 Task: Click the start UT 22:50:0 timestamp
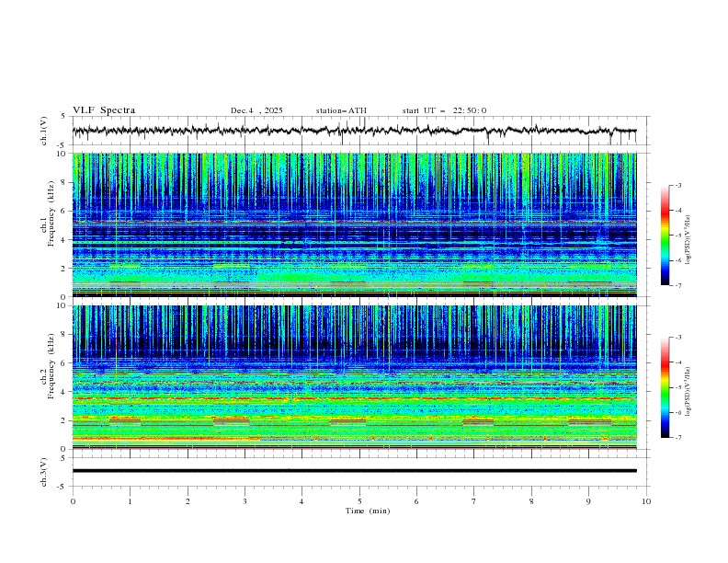444,110
